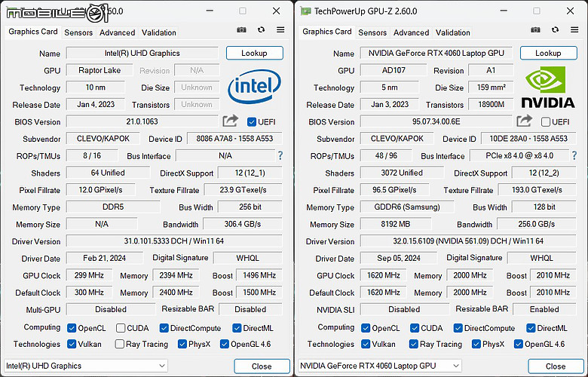Viewport: 588px width, 377px height.
Task: Click the screenshot camera icon in NVIDIA window
Action: (535, 29)
